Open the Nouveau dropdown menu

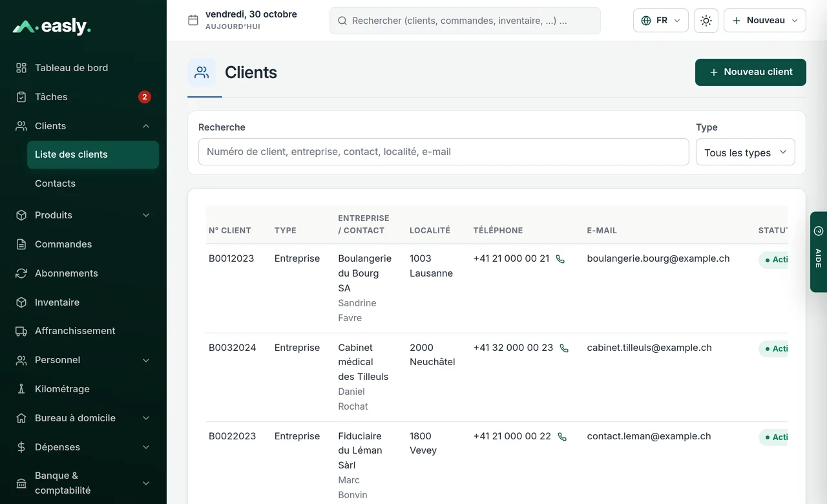(764, 21)
